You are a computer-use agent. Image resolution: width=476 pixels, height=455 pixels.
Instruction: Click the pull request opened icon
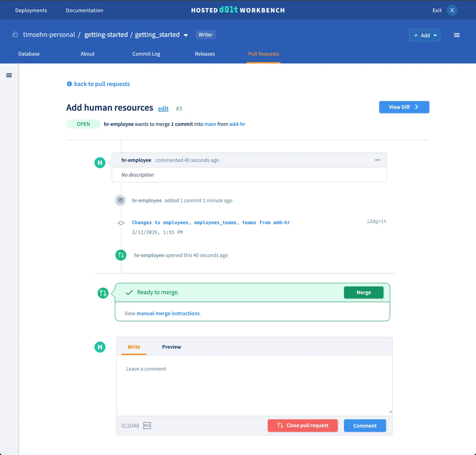[120, 255]
